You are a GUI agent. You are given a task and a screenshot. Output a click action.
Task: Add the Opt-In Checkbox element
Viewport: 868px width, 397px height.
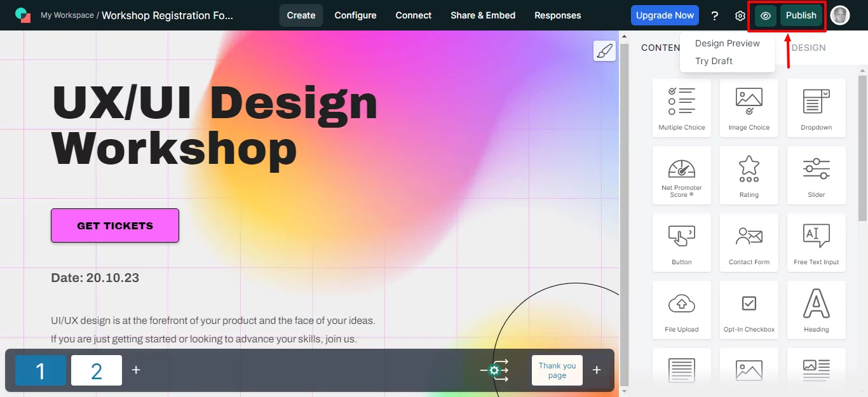click(749, 310)
